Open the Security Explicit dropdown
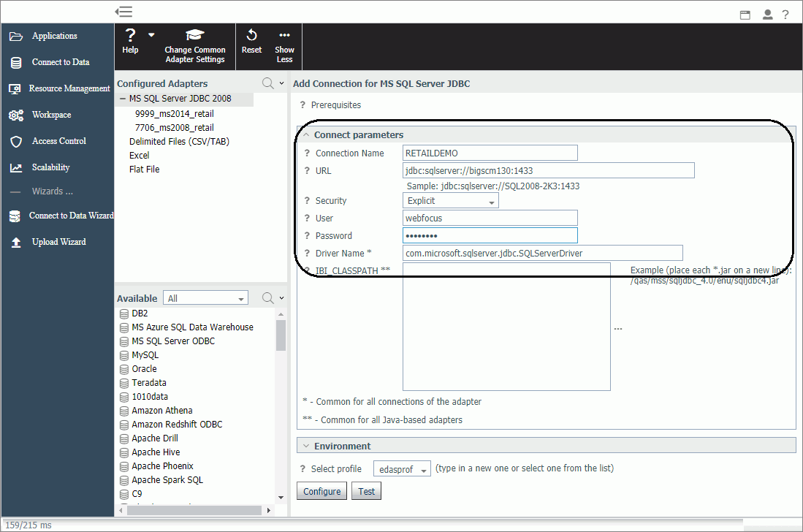 click(451, 201)
